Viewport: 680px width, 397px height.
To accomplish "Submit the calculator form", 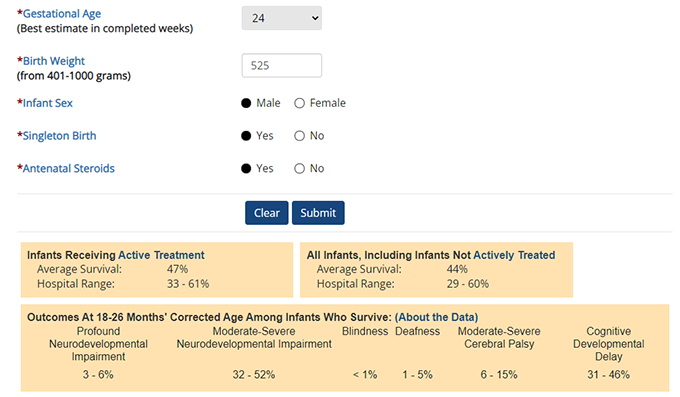I will (x=318, y=213).
